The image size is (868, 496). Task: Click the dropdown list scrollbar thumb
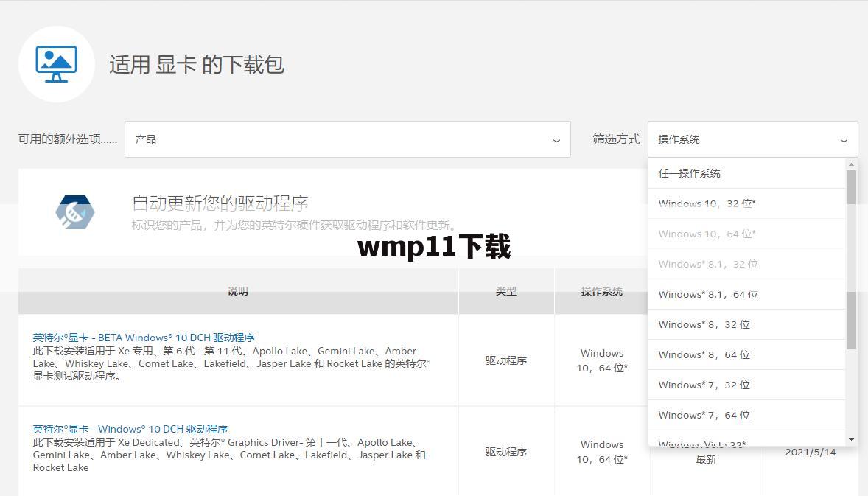coord(851,259)
